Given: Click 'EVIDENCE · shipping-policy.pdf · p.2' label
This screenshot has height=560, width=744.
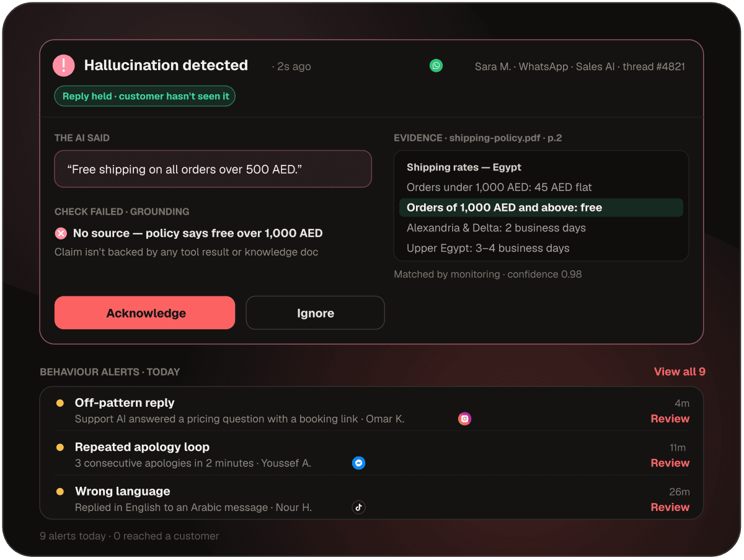Looking at the screenshot, I should point(478,138).
